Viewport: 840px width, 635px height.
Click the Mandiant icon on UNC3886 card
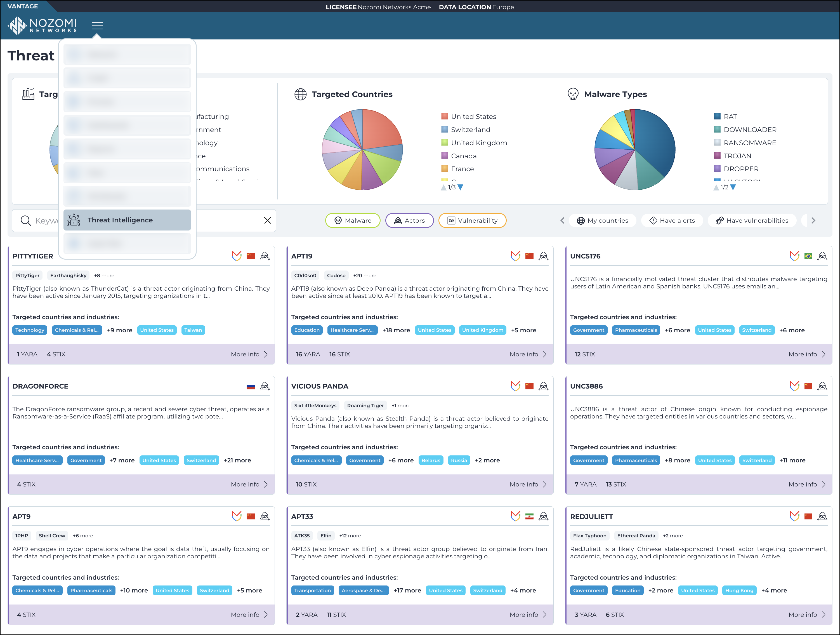coord(794,386)
